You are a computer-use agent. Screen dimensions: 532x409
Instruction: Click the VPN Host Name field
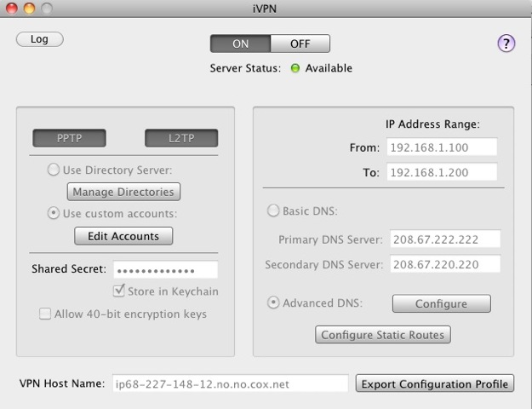pos(231,383)
